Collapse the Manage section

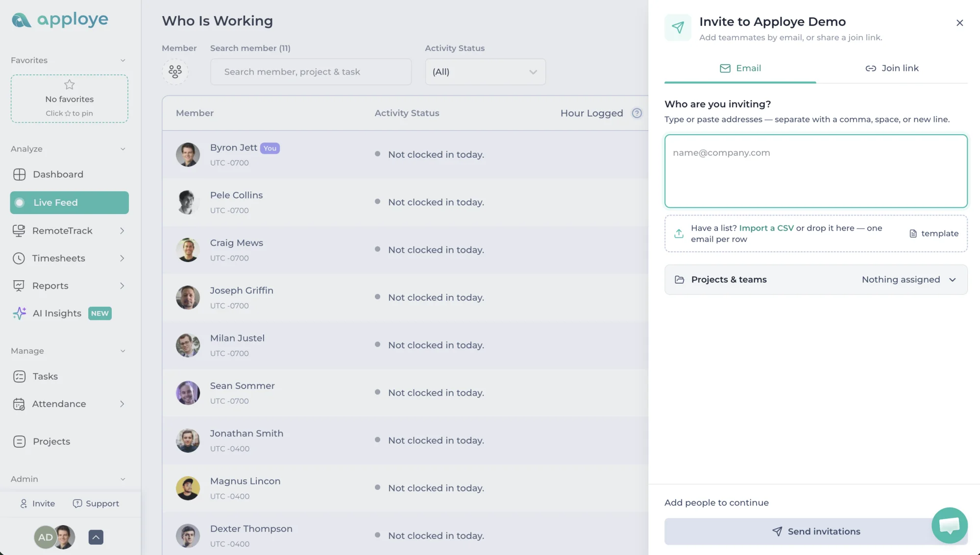coord(123,351)
